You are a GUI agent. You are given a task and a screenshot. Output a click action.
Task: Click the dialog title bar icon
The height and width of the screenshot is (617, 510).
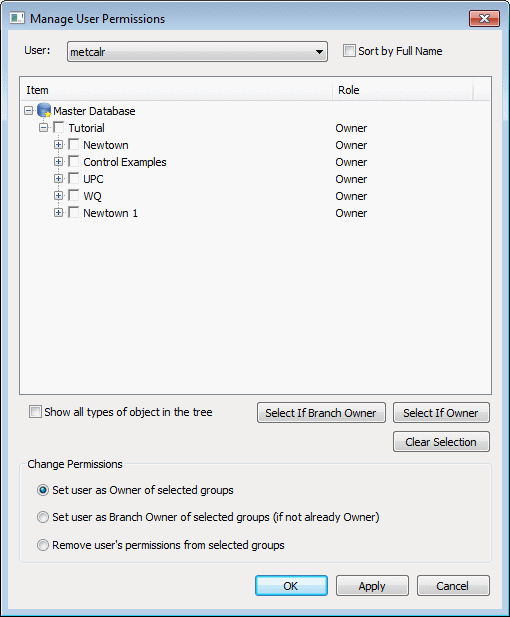(17, 18)
